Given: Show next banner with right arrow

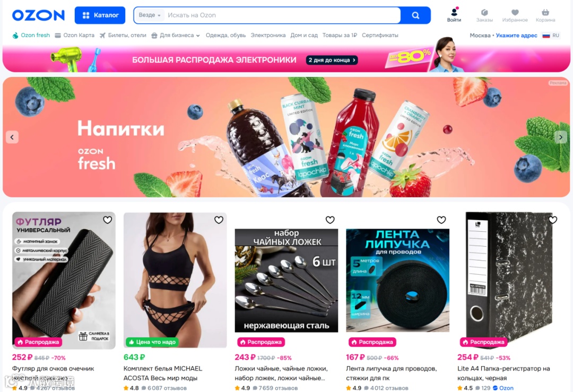Looking at the screenshot, I should tap(561, 137).
